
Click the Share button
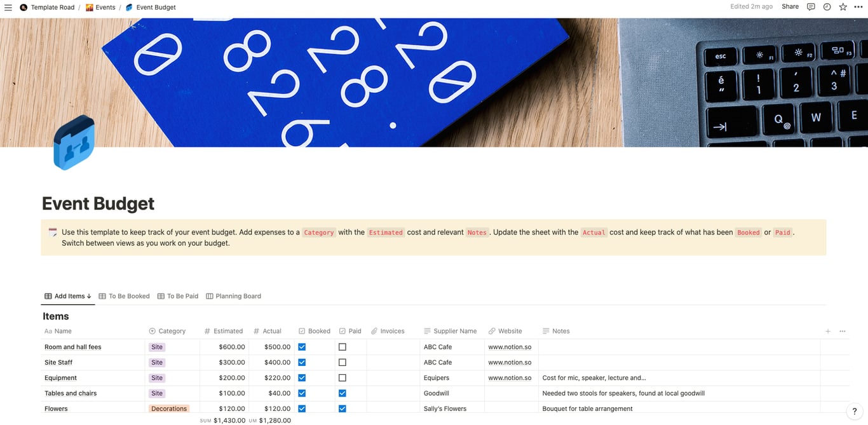790,7
